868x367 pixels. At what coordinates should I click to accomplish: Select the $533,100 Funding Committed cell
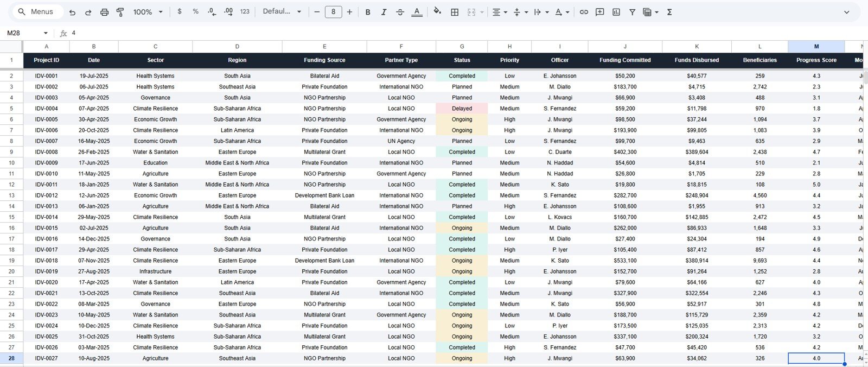[x=625, y=261]
